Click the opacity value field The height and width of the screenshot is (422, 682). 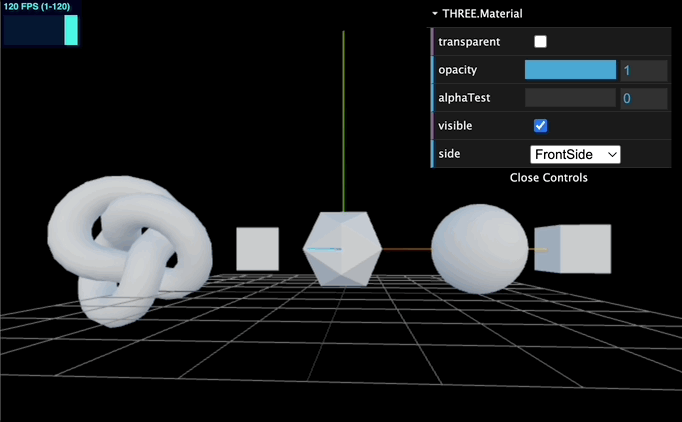[644, 70]
